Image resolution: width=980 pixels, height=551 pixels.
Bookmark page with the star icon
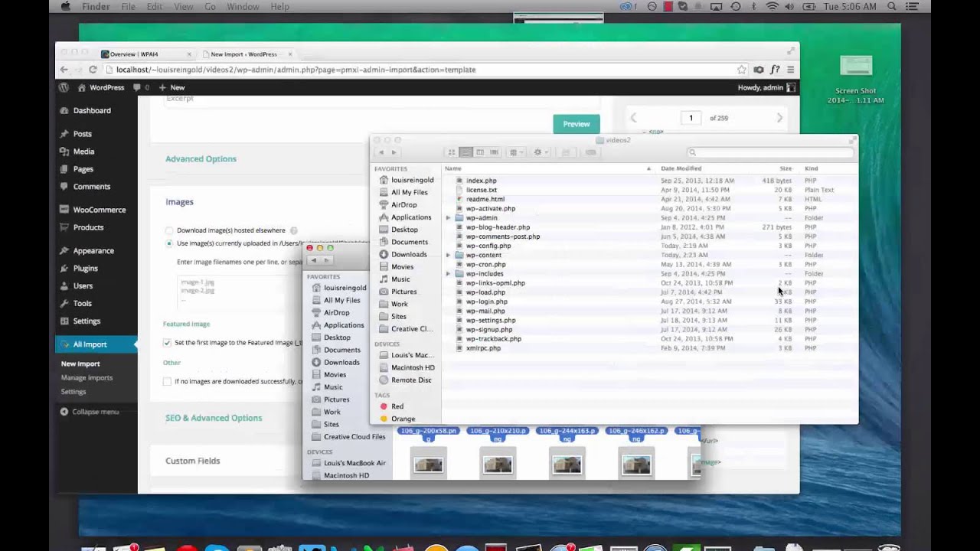point(742,70)
